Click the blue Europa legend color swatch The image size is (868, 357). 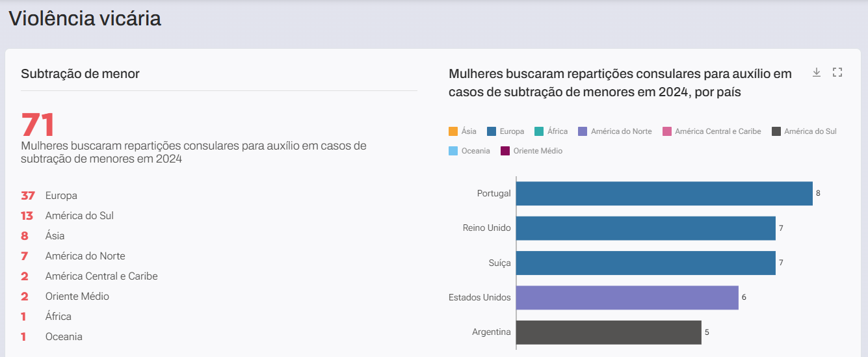click(492, 131)
